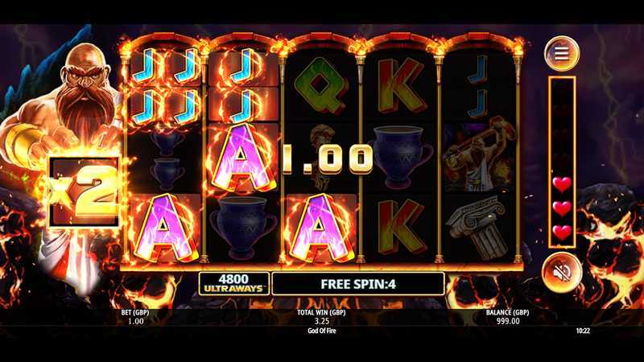Select the top red K symbol
This screenshot has width=644, height=362.
401,85
